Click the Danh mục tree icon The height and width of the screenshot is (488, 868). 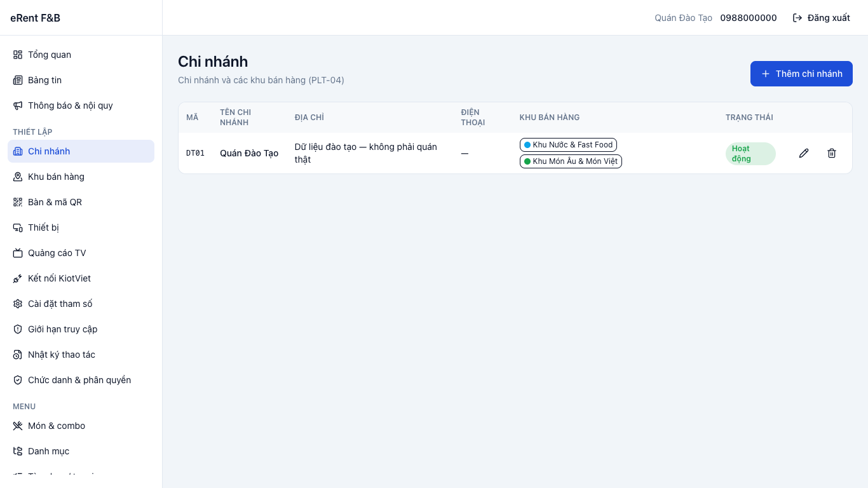coord(18,451)
